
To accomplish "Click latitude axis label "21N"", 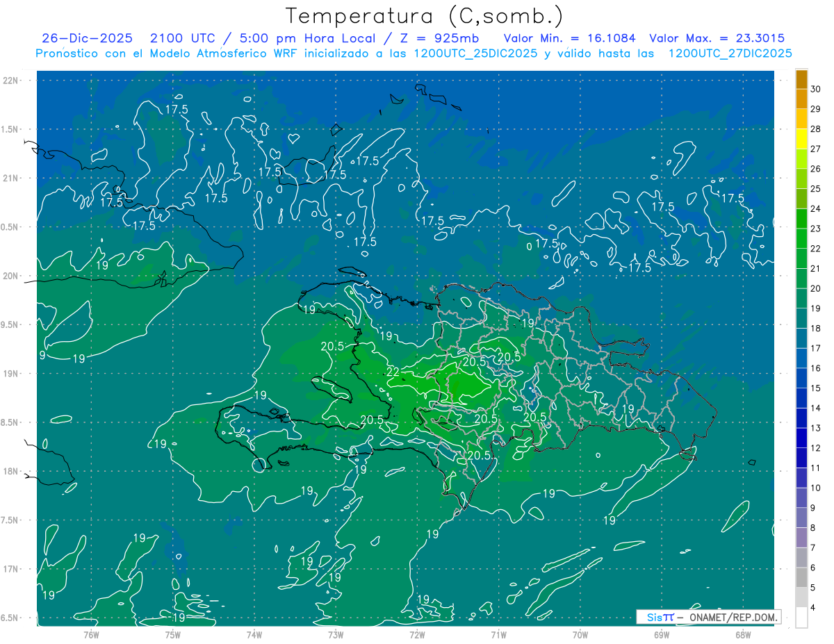I will [10, 178].
